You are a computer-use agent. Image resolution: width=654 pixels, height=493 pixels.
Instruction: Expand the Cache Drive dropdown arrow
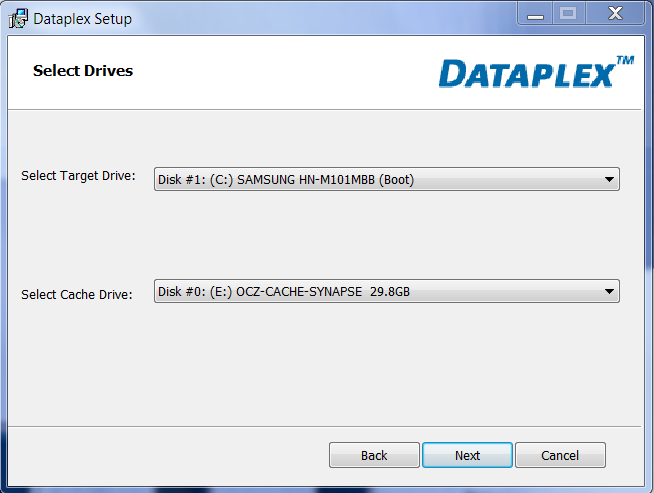click(609, 292)
